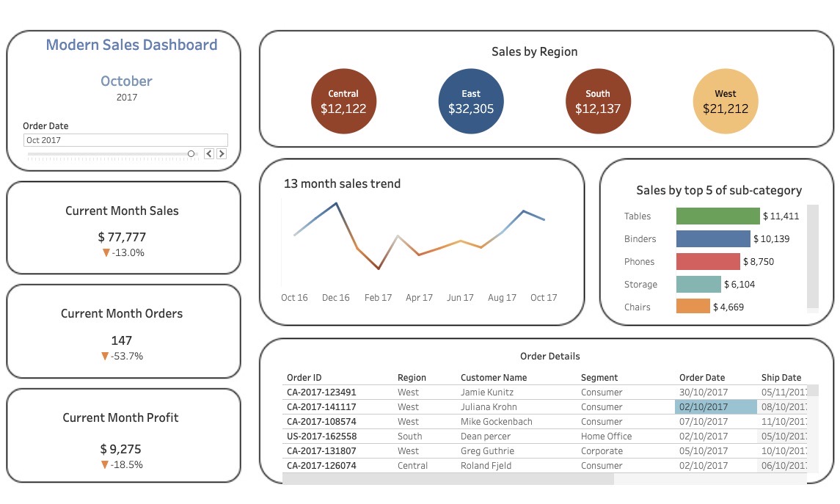The image size is (840, 504).
Task: Click the Order ID column header
Action: coord(304,378)
